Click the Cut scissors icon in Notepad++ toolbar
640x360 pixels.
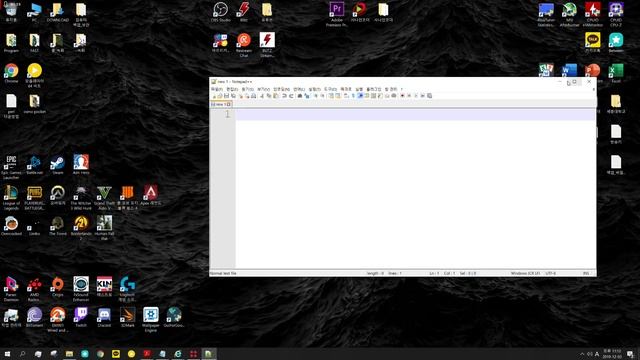262,96
